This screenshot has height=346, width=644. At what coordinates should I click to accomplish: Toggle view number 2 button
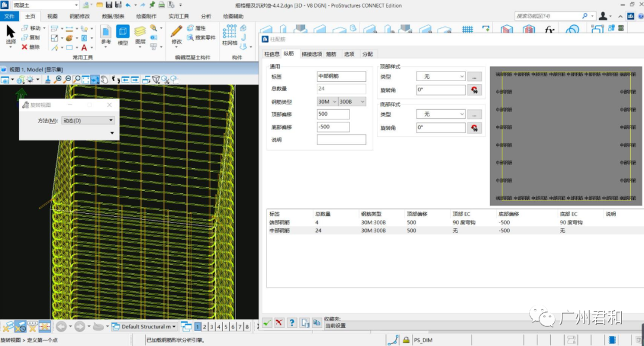[205, 327]
